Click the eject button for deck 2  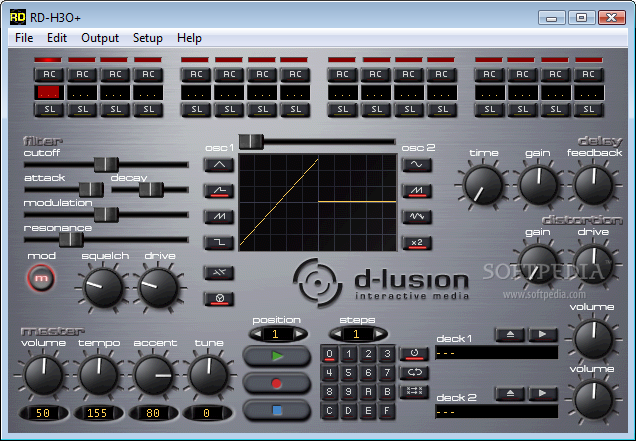click(x=510, y=394)
